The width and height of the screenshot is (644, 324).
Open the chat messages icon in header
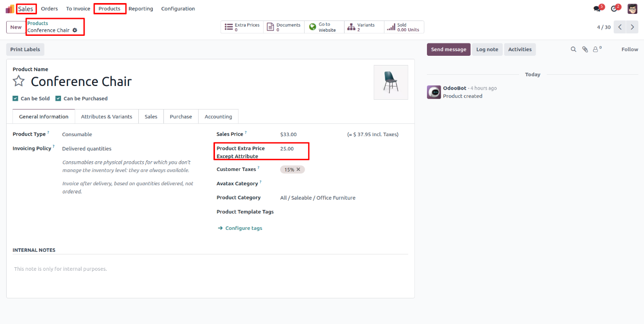(x=597, y=9)
